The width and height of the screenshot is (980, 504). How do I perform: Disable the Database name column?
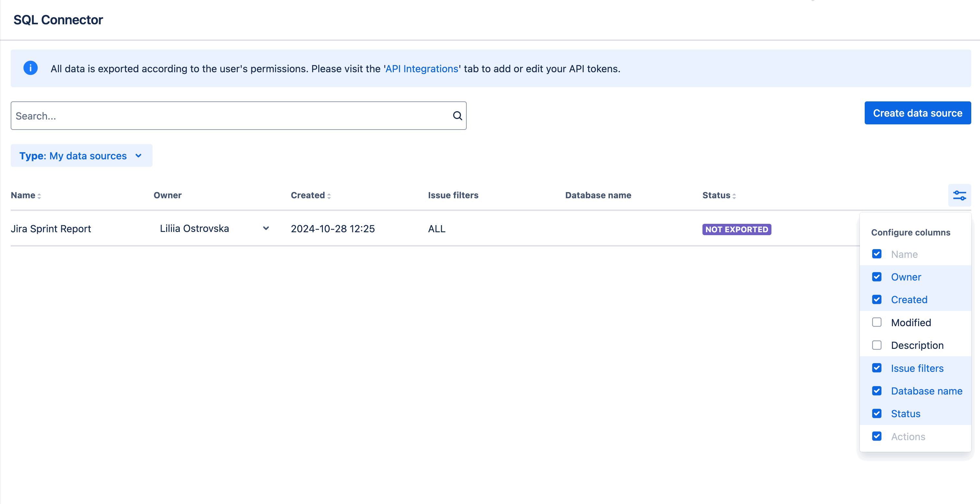click(x=877, y=391)
